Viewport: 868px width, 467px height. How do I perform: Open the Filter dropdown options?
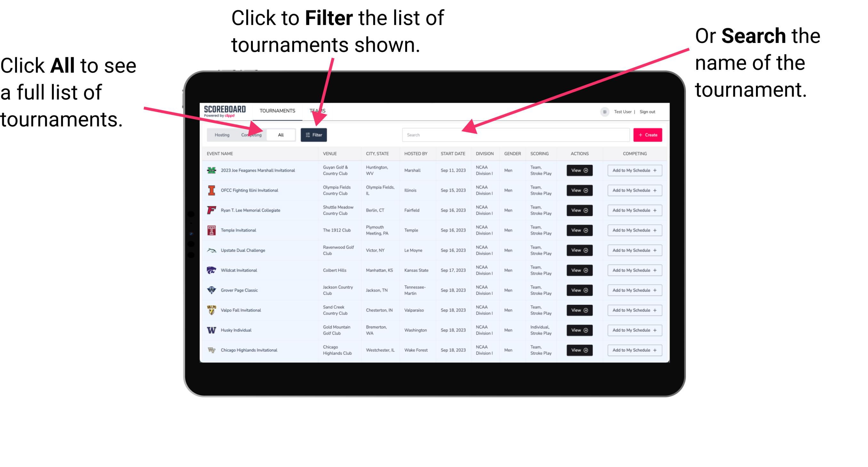(x=314, y=134)
